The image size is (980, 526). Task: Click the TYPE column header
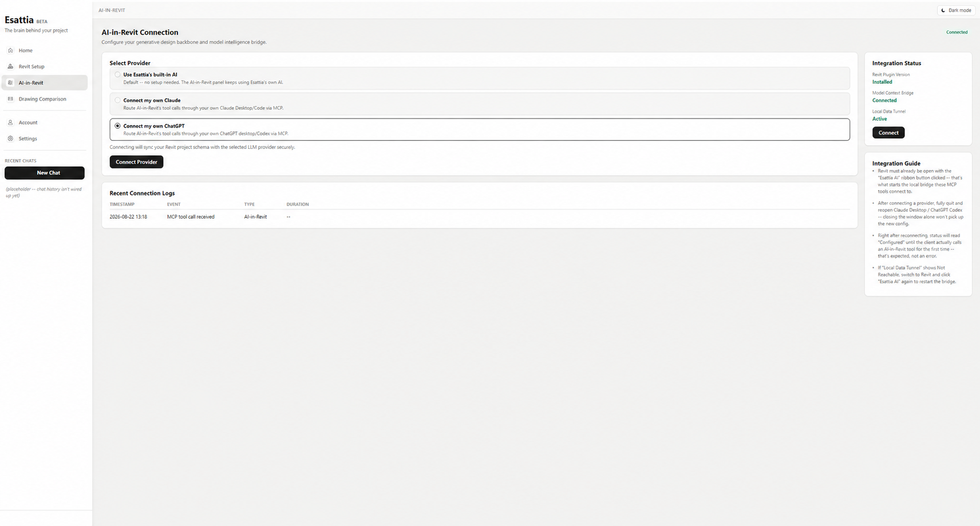click(x=249, y=204)
